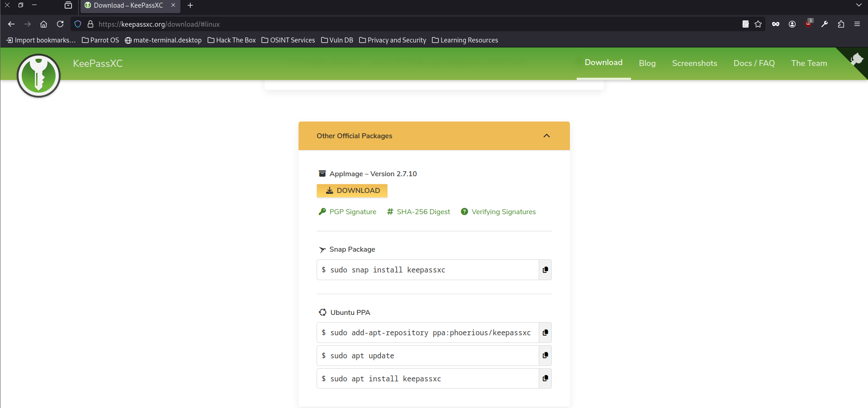Open the Download nav tab
868x408 pixels.
click(x=603, y=63)
